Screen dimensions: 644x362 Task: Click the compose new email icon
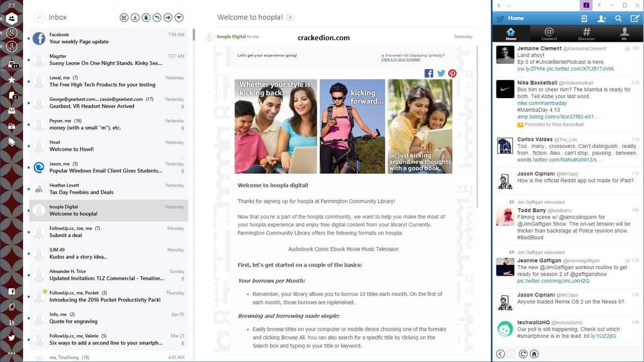click(x=124, y=18)
